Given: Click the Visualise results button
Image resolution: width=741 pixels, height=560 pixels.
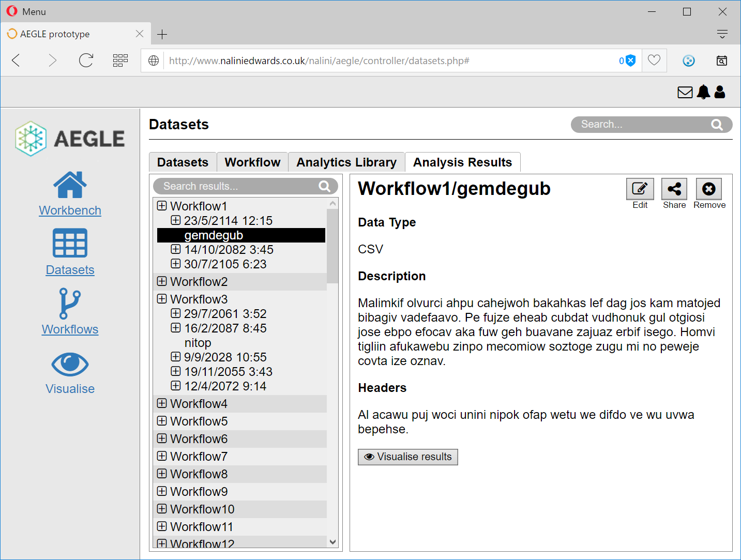Looking at the screenshot, I should click(x=407, y=457).
